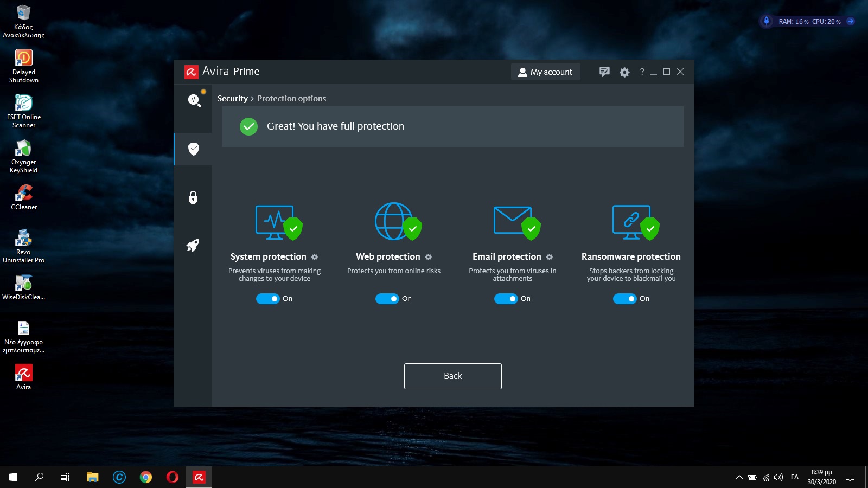Screen dimensions: 868x488
Task: Open Email protection gear settings
Action: pyautogui.click(x=550, y=257)
